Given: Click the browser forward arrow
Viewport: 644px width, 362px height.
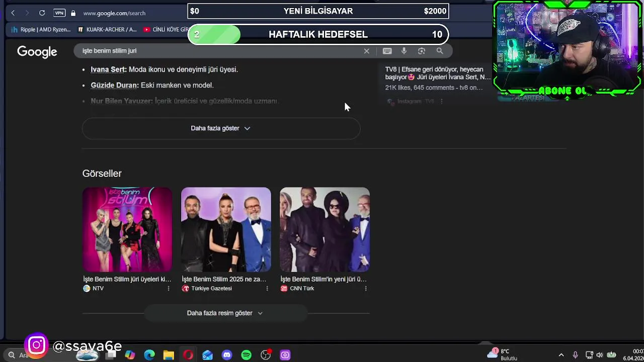Looking at the screenshot, I should pos(27,13).
